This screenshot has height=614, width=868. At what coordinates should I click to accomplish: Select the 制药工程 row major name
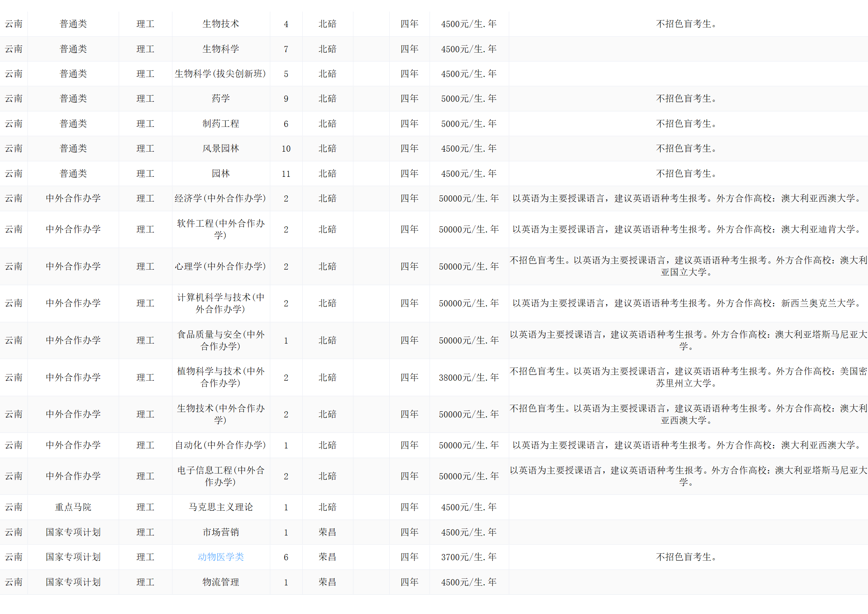coord(221,124)
